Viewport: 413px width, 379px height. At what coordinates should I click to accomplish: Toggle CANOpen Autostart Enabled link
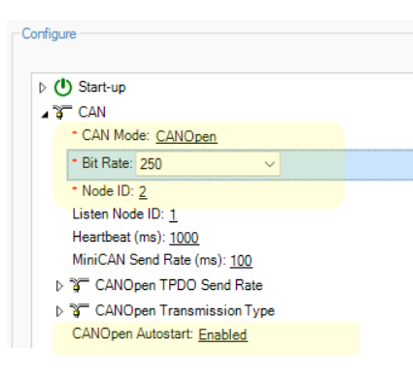pos(223,335)
